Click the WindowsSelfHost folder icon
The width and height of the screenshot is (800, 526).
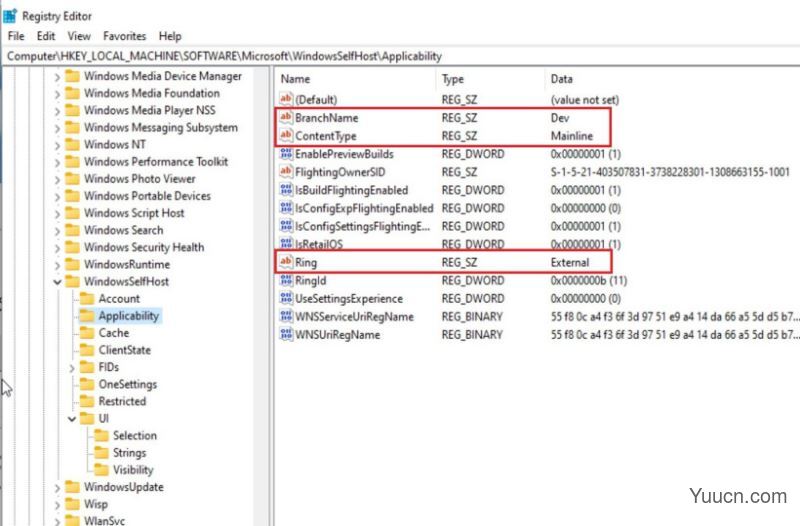[x=73, y=282]
